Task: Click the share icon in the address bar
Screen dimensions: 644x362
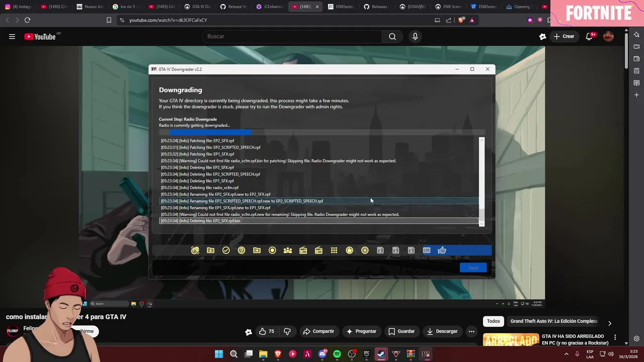Action: coord(448,20)
